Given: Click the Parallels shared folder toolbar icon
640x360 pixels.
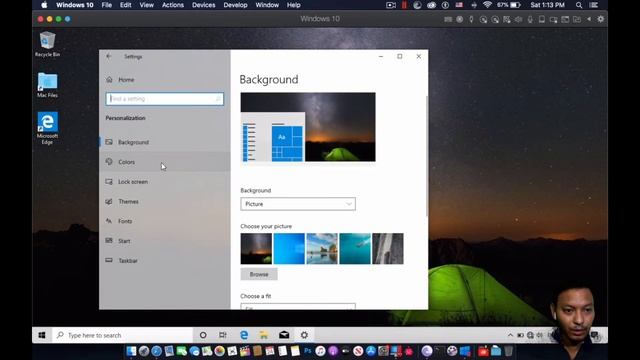Looking at the screenshot, I should point(577,19).
